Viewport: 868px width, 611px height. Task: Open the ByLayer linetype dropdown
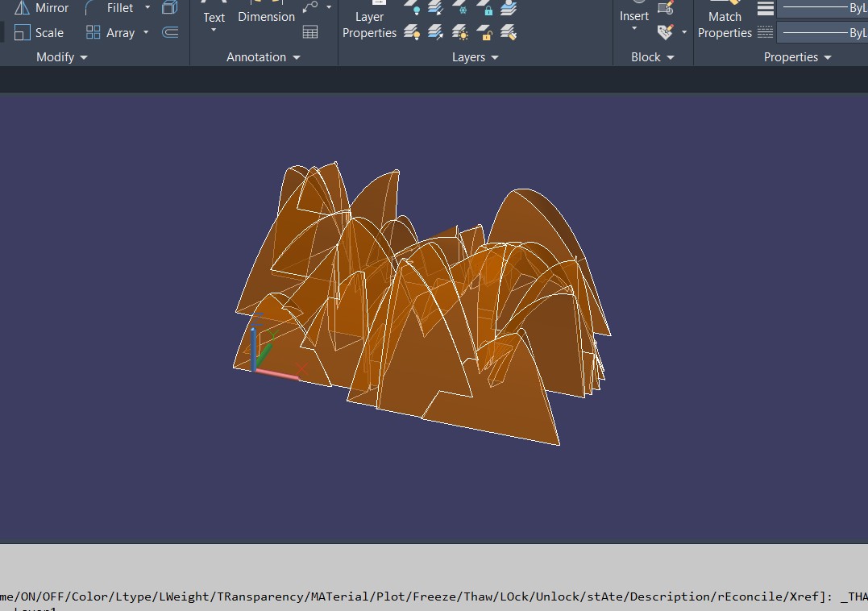(x=822, y=33)
